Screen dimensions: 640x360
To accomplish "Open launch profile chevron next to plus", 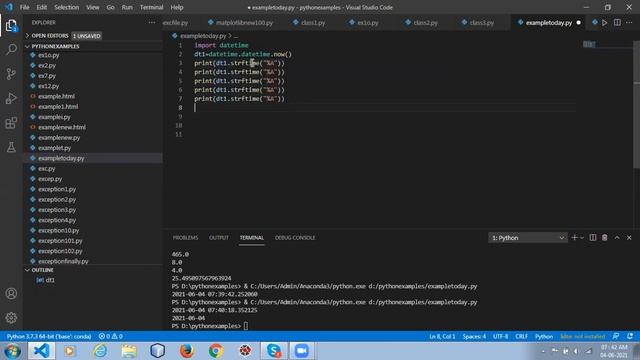I will (x=582, y=238).
